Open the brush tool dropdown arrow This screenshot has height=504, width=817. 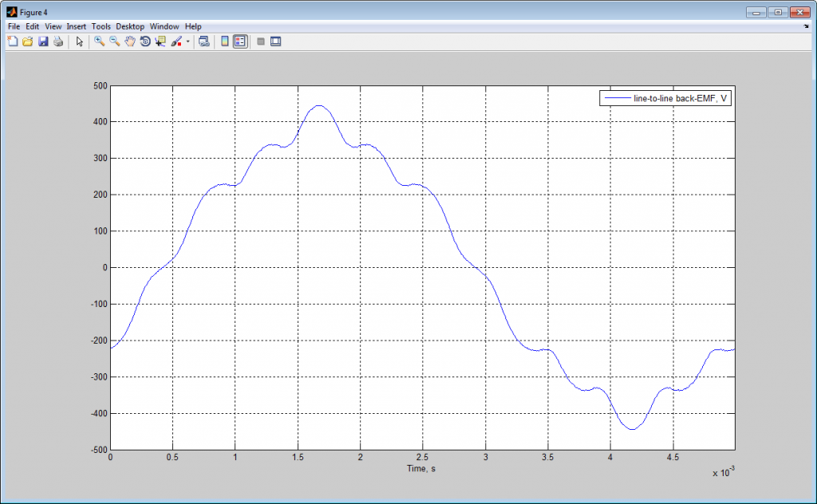(186, 41)
